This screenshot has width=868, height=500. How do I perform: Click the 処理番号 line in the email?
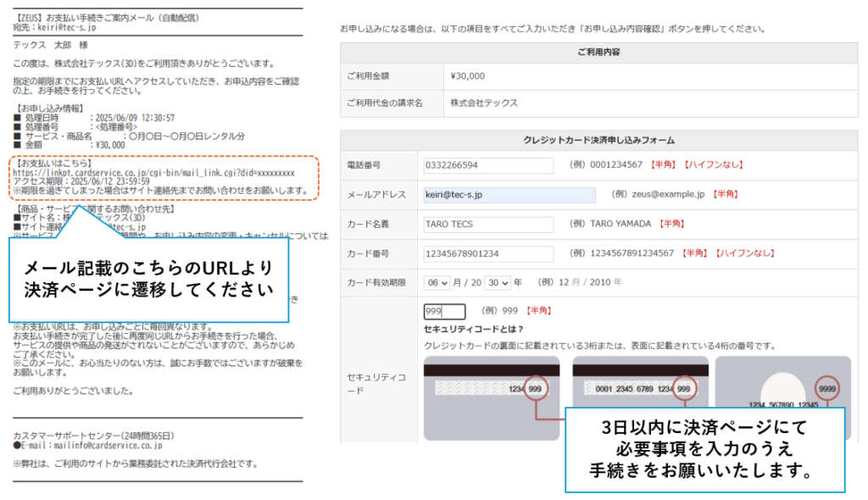75,127
